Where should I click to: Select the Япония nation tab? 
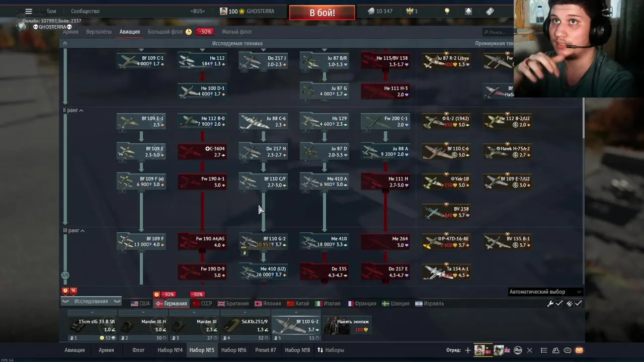268,304
